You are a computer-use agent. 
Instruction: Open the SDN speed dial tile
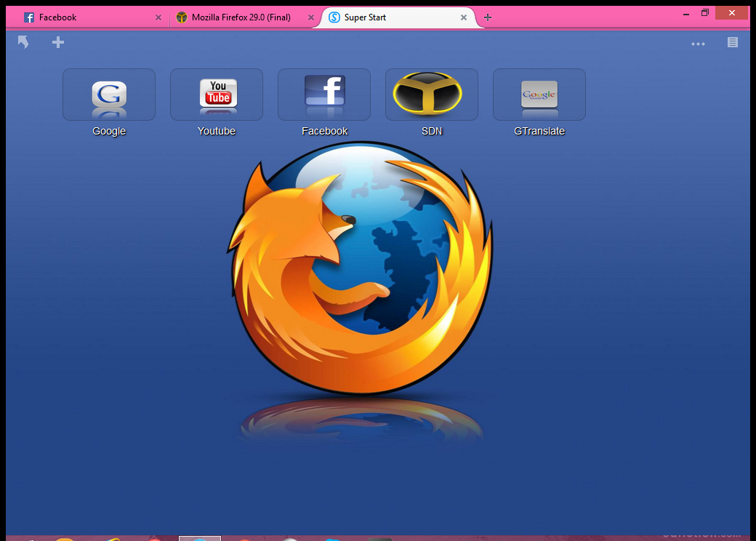[432, 95]
